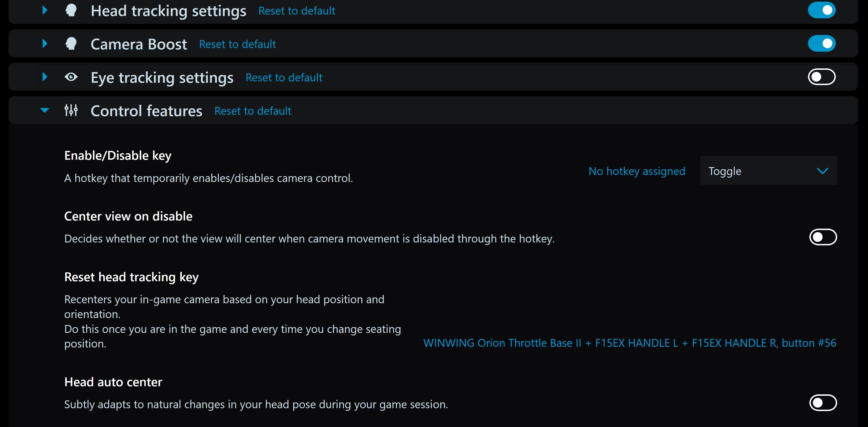The width and height of the screenshot is (868, 427).
Task: Change the WINWING button #56 reset hotkey
Action: [x=630, y=343]
